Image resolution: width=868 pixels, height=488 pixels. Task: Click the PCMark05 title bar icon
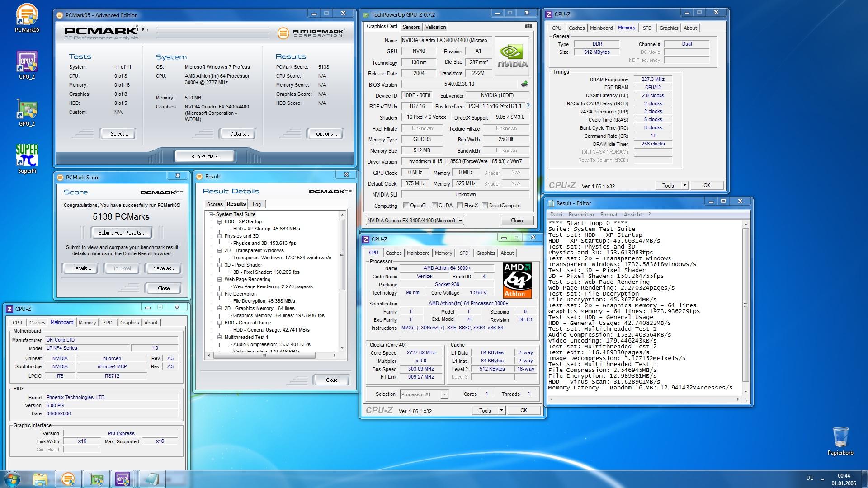60,15
